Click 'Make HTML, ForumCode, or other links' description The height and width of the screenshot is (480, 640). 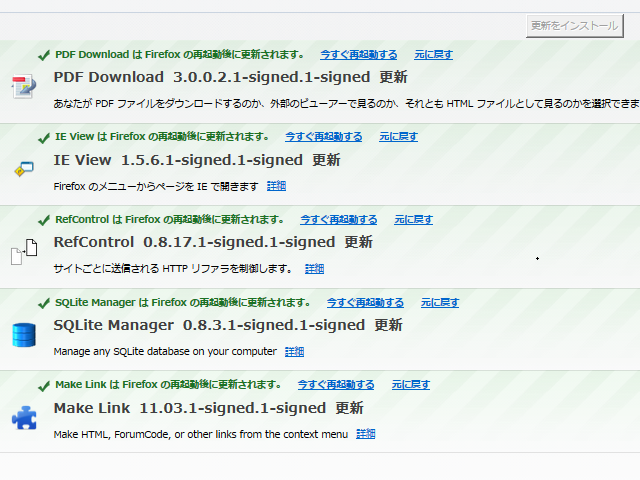point(201,434)
